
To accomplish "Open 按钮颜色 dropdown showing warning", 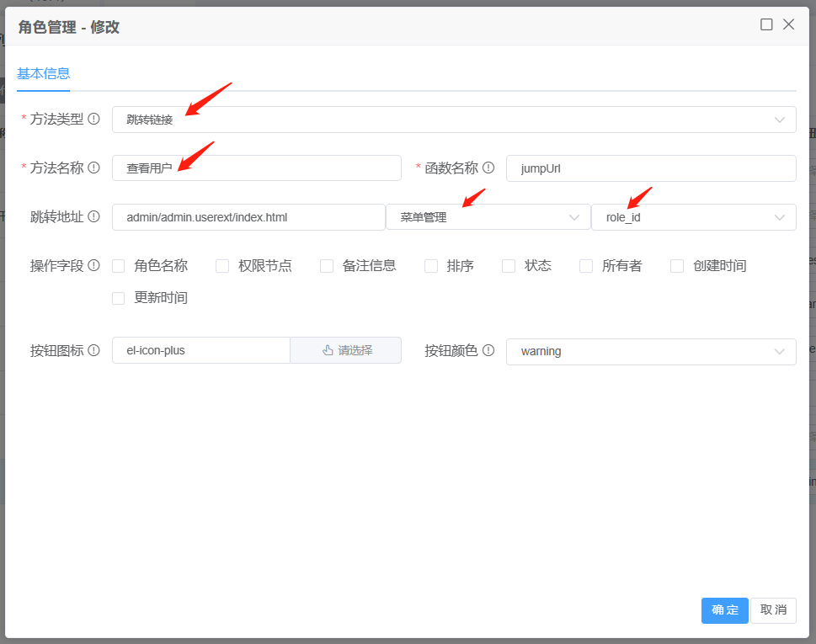I will pos(650,351).
